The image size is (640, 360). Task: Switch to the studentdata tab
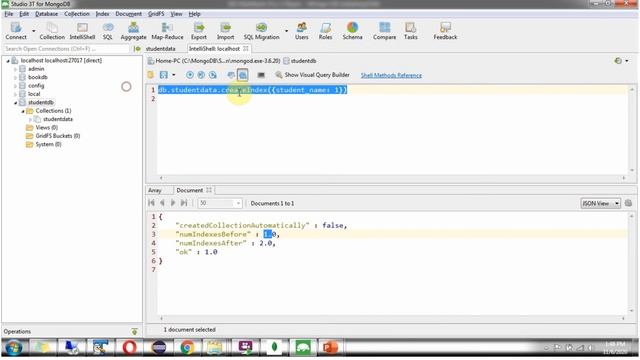pos(160,49)
